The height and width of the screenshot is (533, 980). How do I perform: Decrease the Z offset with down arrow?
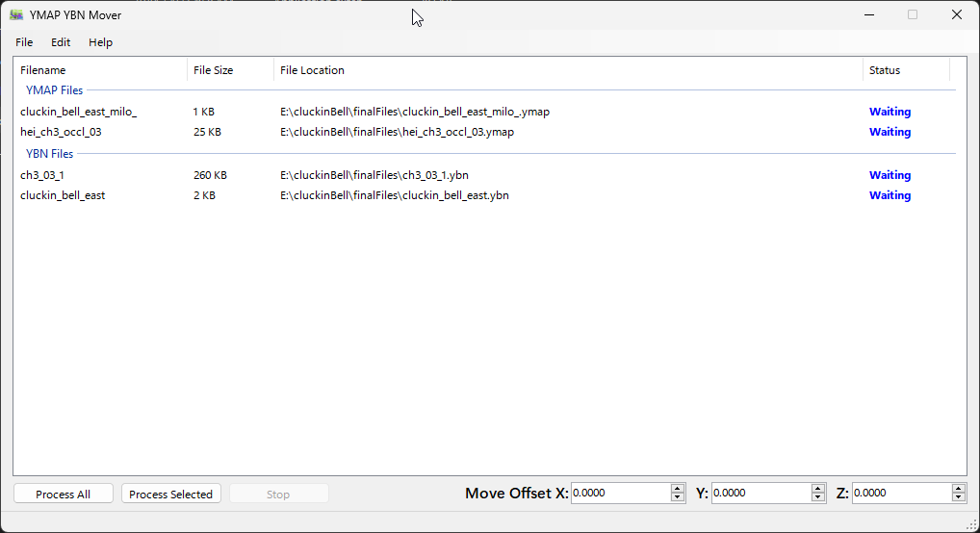[x=959, y=497]
